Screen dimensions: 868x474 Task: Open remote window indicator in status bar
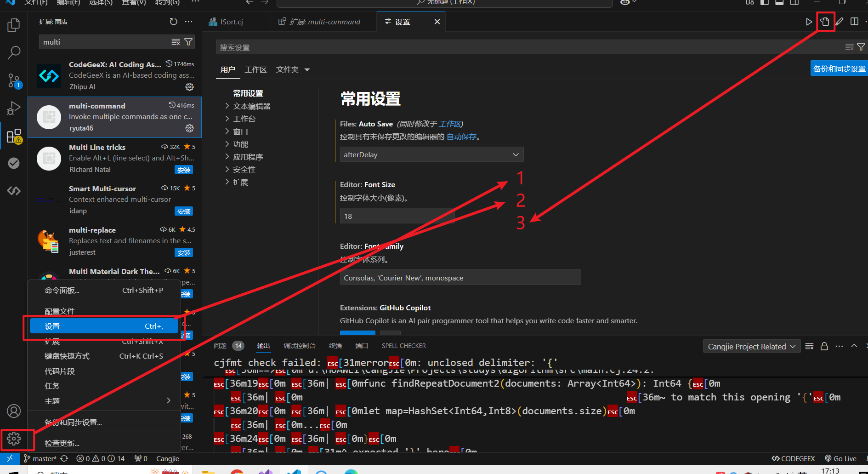coord(10,458)
